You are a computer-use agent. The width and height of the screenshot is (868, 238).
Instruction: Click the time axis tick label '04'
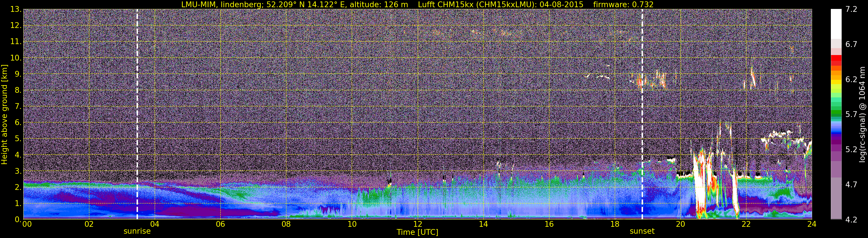pos(155,224)
